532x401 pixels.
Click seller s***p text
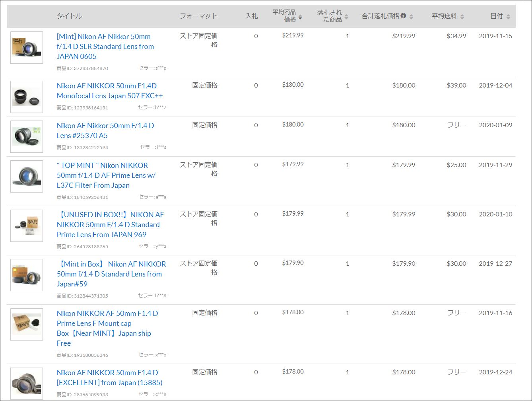click(x=152, y=68)
